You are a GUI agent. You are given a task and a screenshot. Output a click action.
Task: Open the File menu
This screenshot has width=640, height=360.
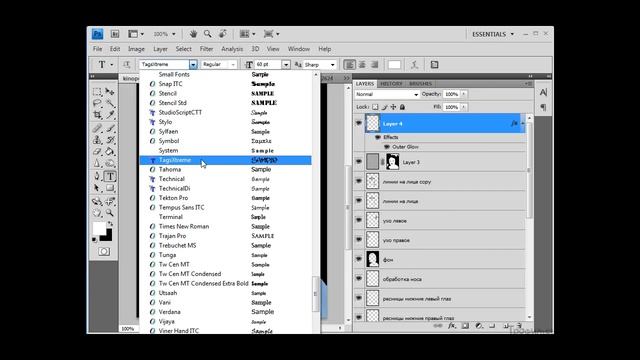tap(98, 49)
